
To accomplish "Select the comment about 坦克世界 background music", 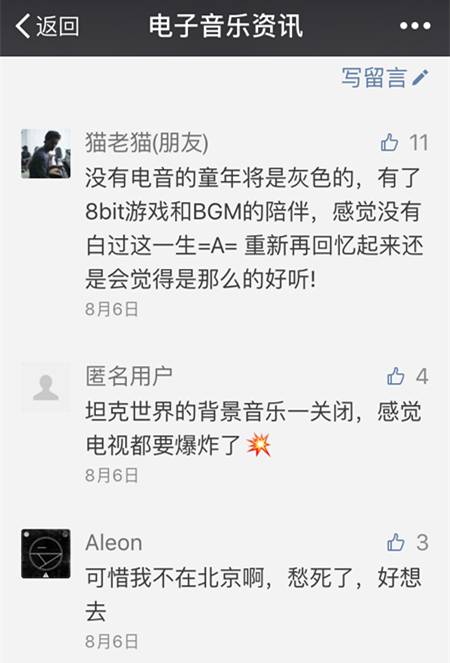I will click(253, 428).
